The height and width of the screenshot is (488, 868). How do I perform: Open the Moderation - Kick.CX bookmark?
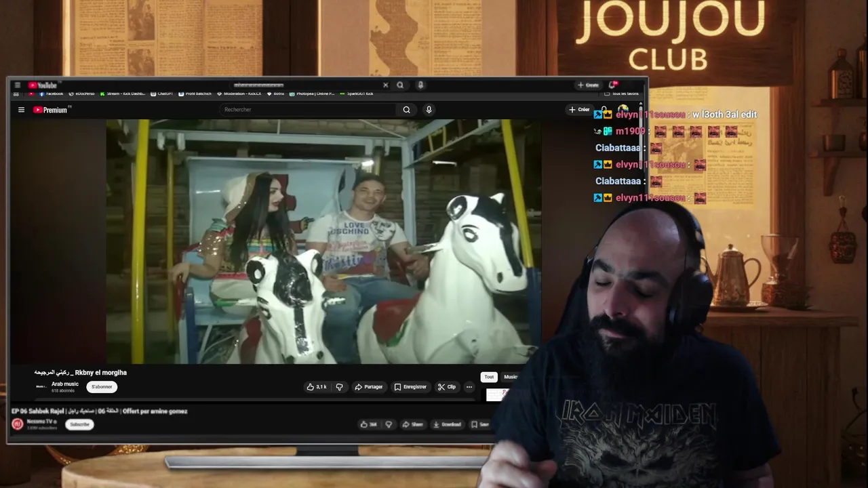[x=239, y=94]
